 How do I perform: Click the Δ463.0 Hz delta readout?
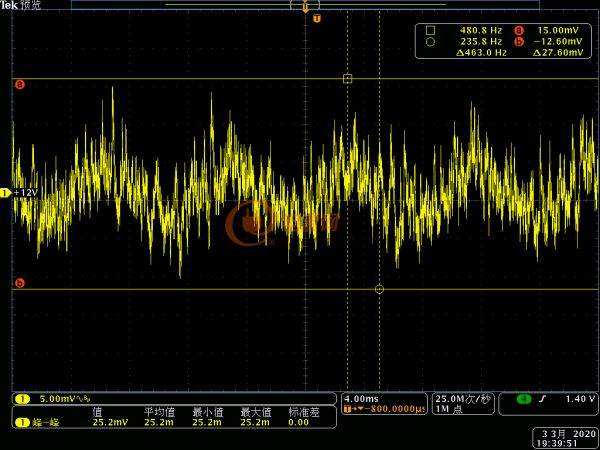tap(481, 52)
